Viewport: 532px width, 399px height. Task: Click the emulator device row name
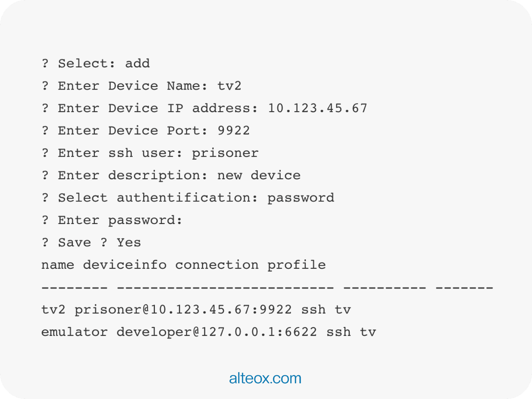(x=75, y=332)
